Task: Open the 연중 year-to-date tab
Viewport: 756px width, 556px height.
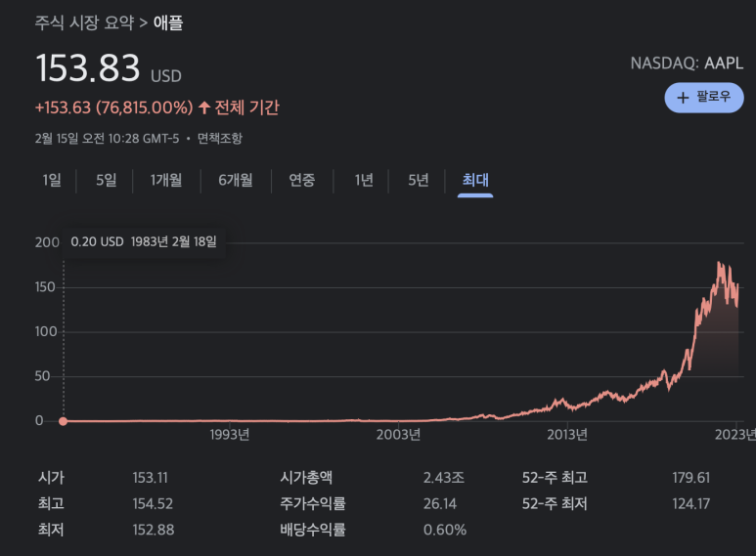Action: click(302, 180)
